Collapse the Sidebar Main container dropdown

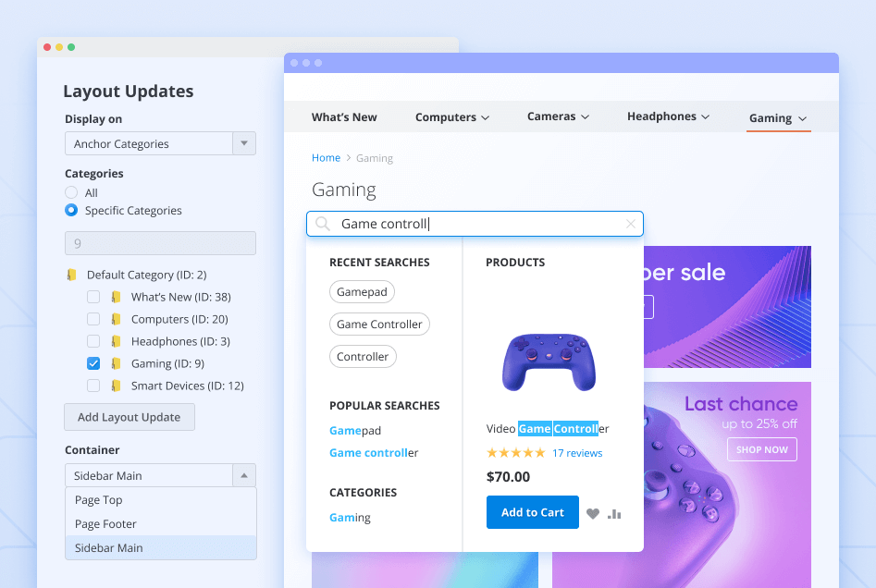tap(243, 475)
